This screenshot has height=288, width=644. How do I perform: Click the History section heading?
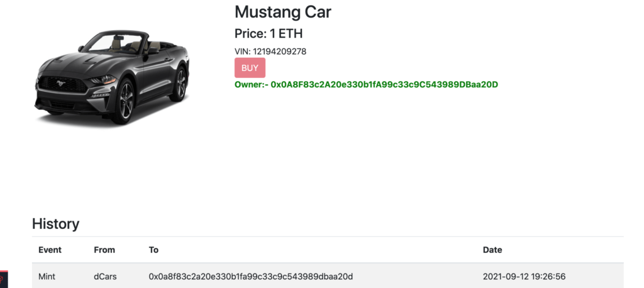click(x=55, y=224)
